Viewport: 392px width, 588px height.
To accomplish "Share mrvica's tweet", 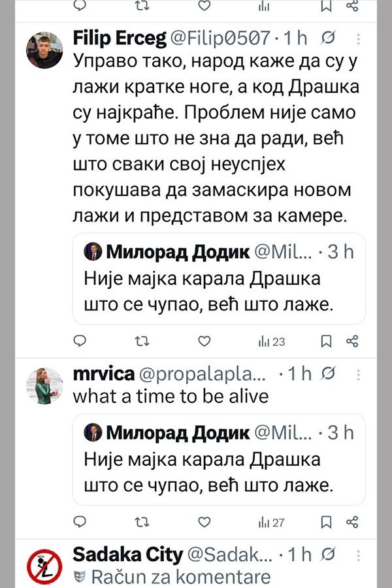I will pyautogui.click(x=352, y=522).
